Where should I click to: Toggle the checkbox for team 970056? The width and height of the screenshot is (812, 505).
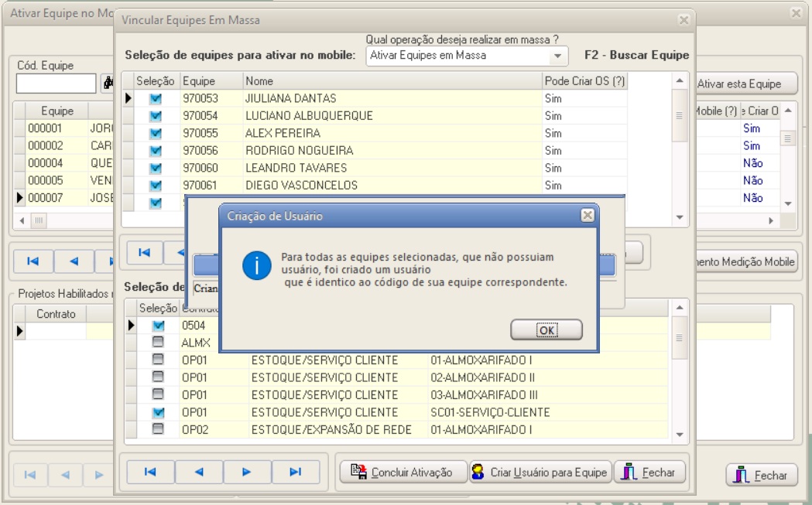[156, 151]
